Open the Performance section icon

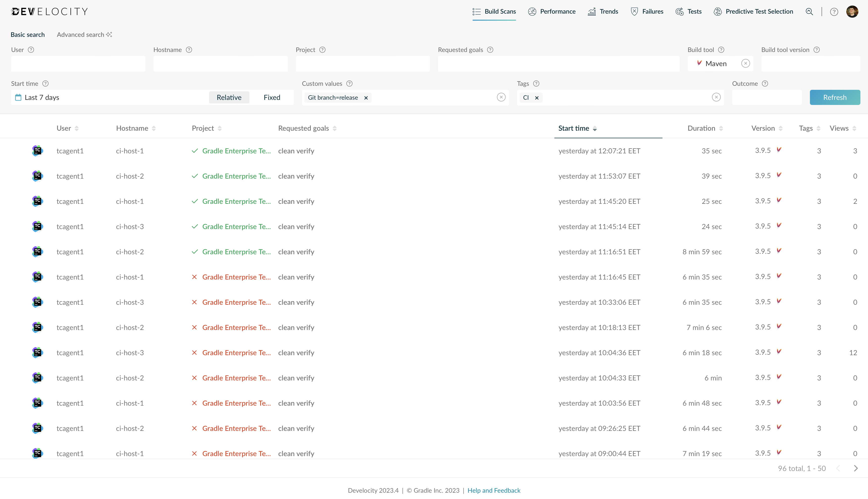pyautogui.click(x=532, y=11)
